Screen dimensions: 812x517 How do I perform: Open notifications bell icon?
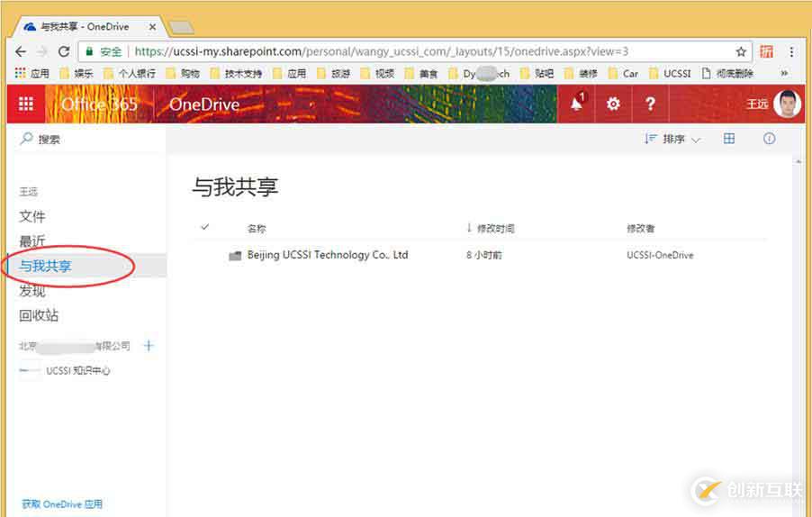(576, 104)
